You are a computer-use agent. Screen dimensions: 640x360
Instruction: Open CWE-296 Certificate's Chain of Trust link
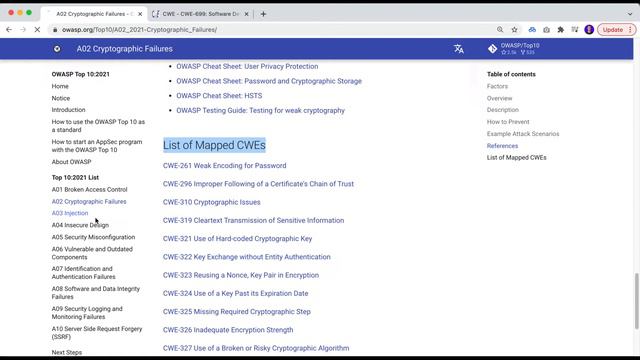(x=258, y=184)
